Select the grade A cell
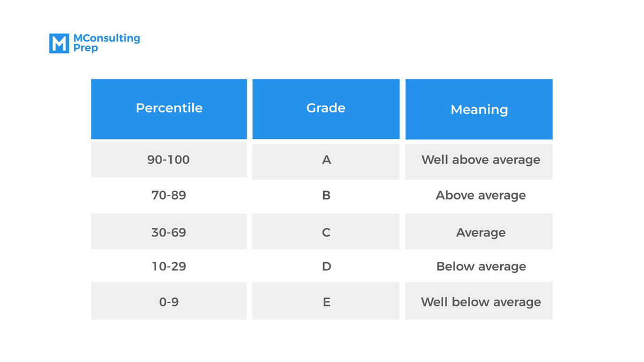The height and width of the screenshot is (362, 644). coord(326,160)
